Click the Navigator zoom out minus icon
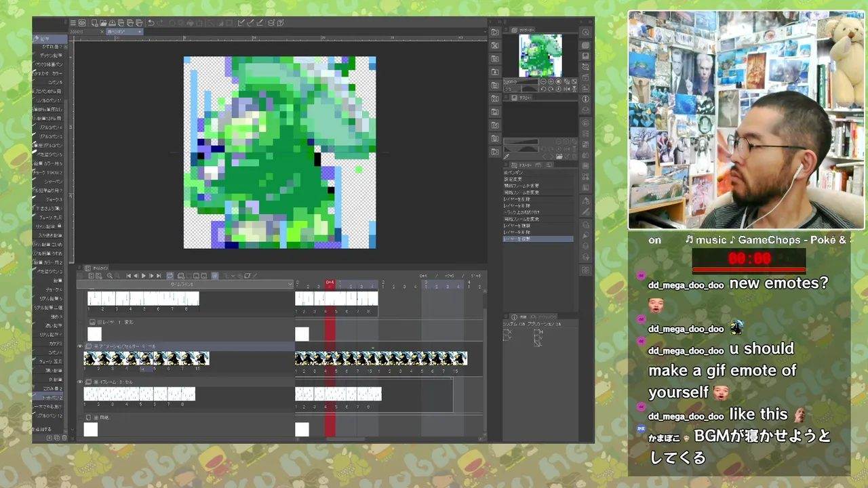 point(544,82)
